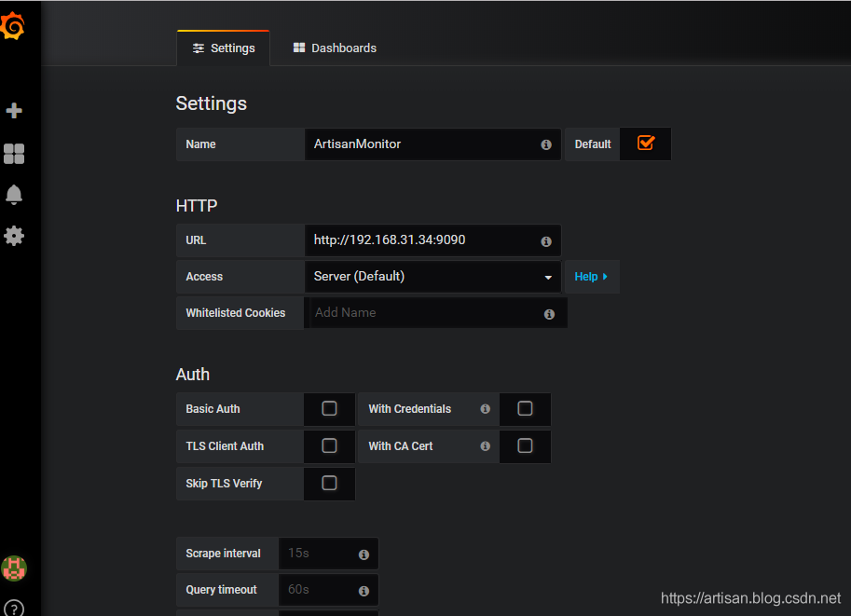Open the Configuration gear icon

(14, 236)
